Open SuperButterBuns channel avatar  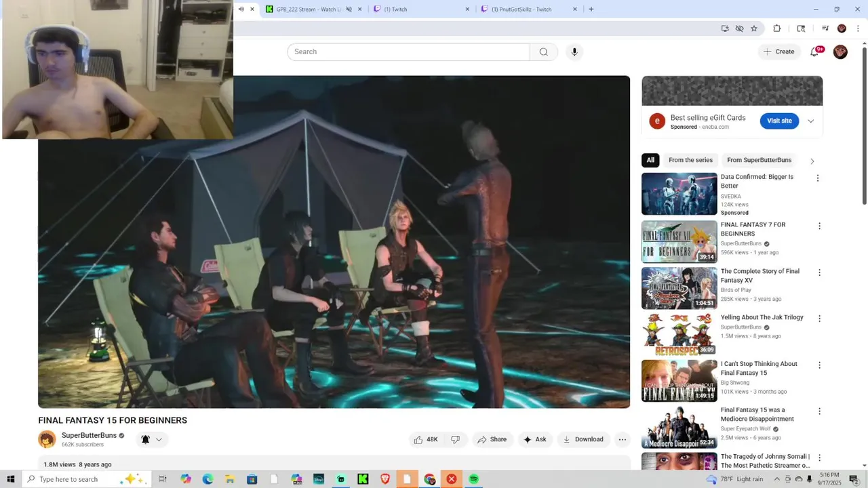tap(47, 439)
